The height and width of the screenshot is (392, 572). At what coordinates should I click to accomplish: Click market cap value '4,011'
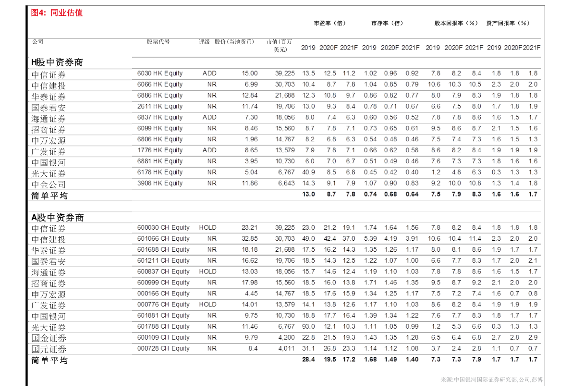click(286, 348)
